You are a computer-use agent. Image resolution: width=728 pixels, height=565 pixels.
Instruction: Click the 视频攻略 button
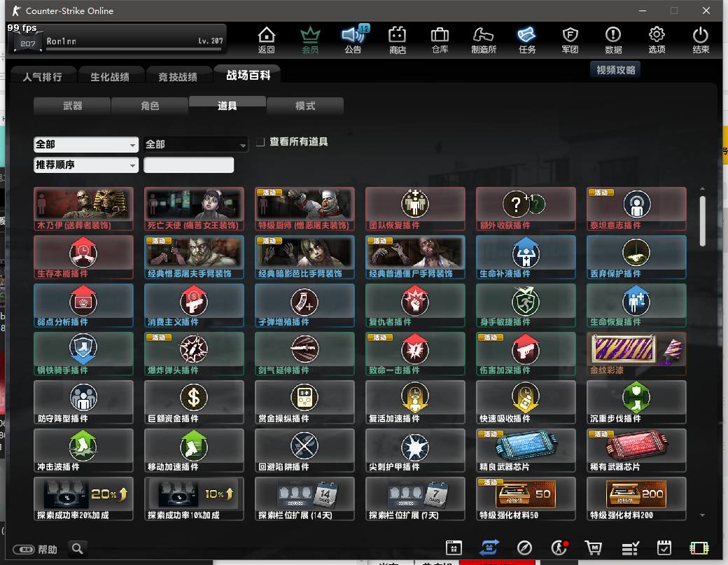tap(615, 70)
